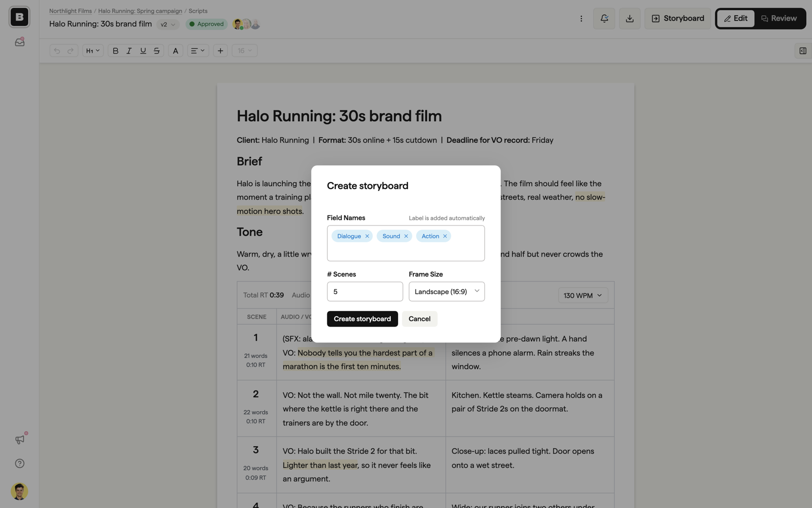Open the v2 version dropdown
The image size is (812, 508).
(168, 24)
